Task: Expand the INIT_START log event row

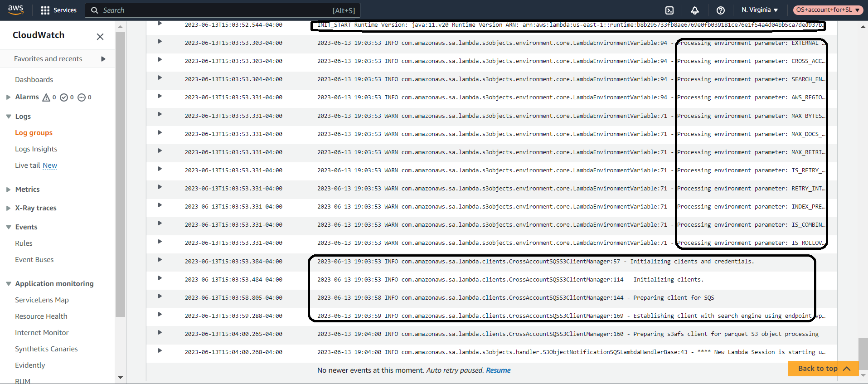Action: pos(160,23)
